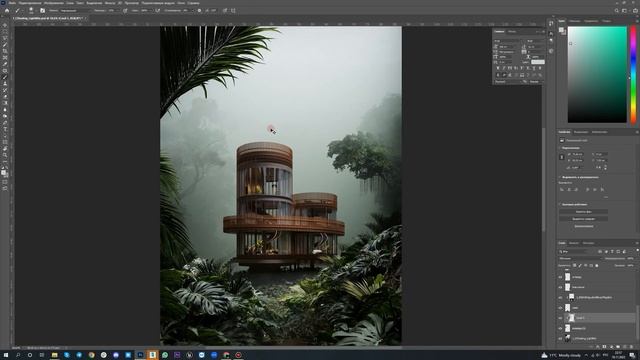The height and width of the screenshot is (360, 640).
Task: Toggle visibility of bottom jungle image layer
Action: point(560,339)
